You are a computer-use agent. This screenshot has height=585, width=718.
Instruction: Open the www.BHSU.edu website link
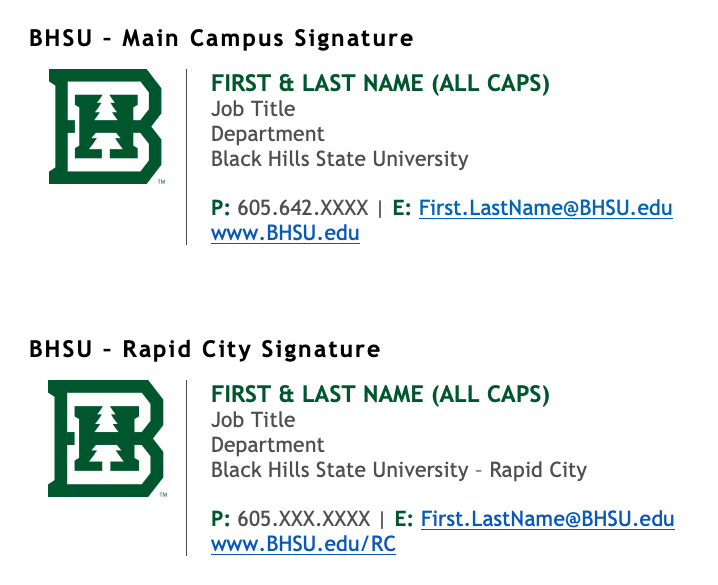(285, 233)
